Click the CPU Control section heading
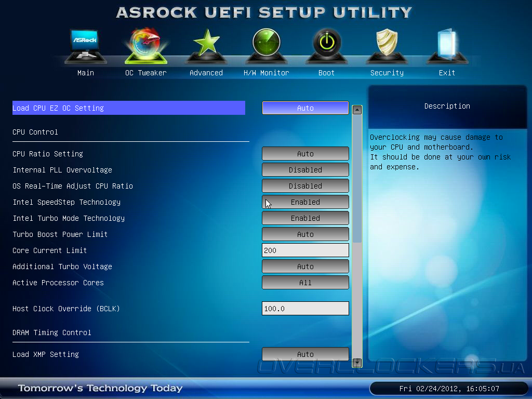 [35, 132]
